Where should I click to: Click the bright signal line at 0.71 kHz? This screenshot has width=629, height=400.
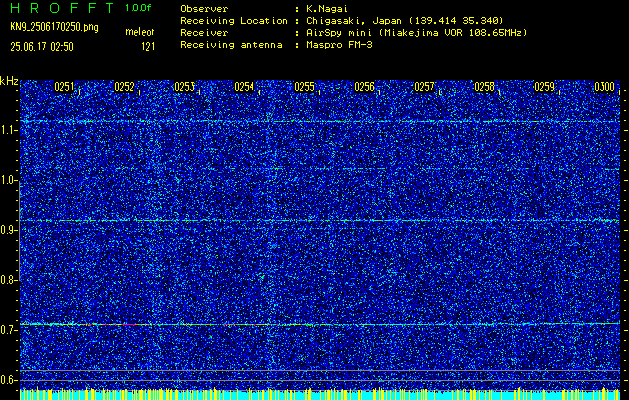(320, 324)
